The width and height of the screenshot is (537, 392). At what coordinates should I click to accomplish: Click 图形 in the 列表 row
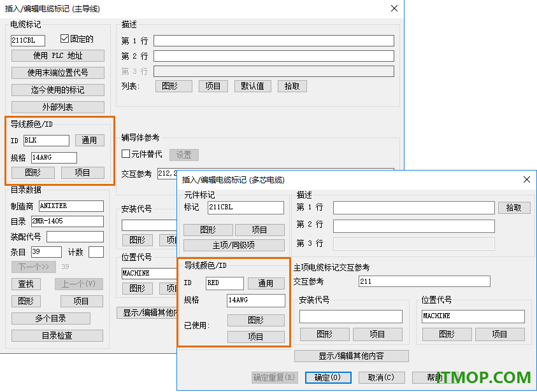pos(174,86)
